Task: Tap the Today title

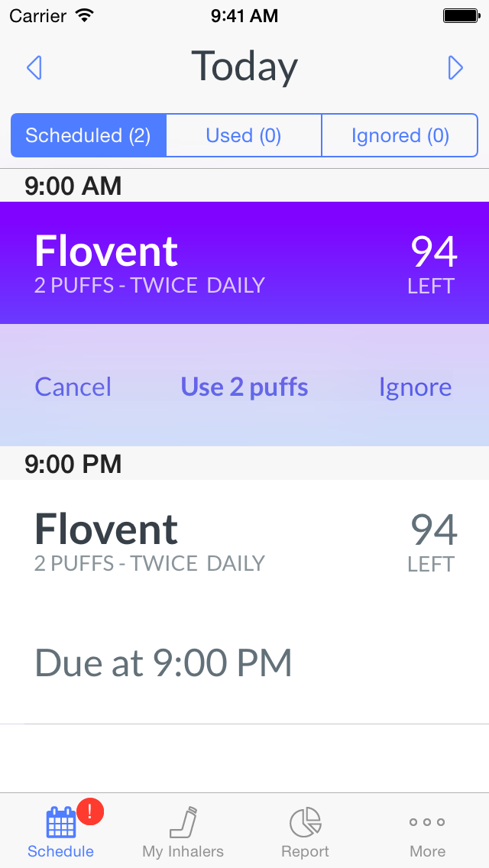Action: tap(244, 67)
